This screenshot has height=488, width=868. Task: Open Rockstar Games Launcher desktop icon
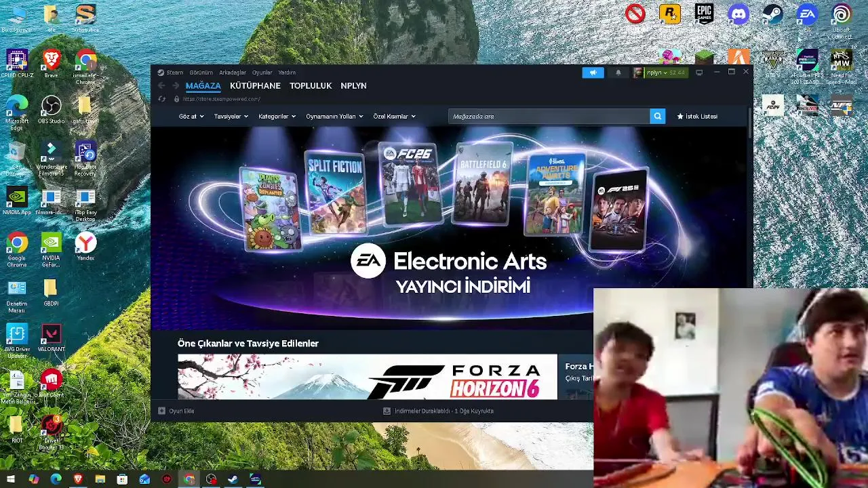click(670, 14)
